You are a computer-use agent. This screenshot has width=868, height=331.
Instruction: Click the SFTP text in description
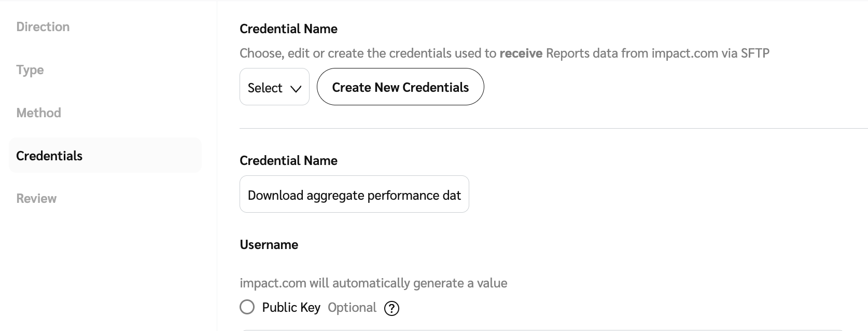pos(755,53)
